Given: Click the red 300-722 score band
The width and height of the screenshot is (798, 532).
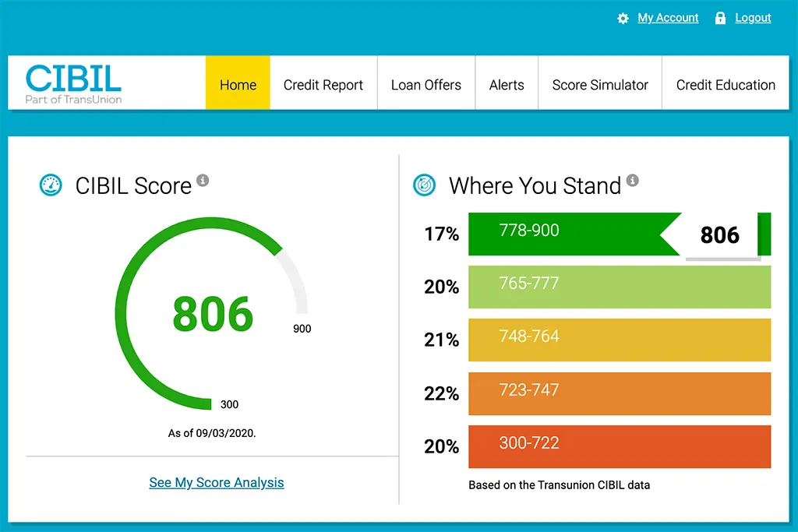Looking at the screenshot, I should [618, 446].
